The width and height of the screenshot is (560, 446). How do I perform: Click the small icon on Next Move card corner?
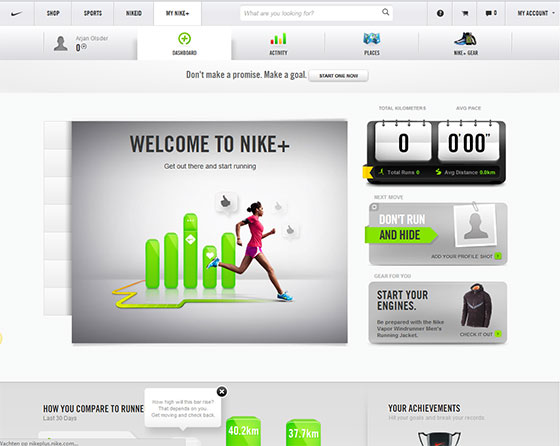[374, 207]
